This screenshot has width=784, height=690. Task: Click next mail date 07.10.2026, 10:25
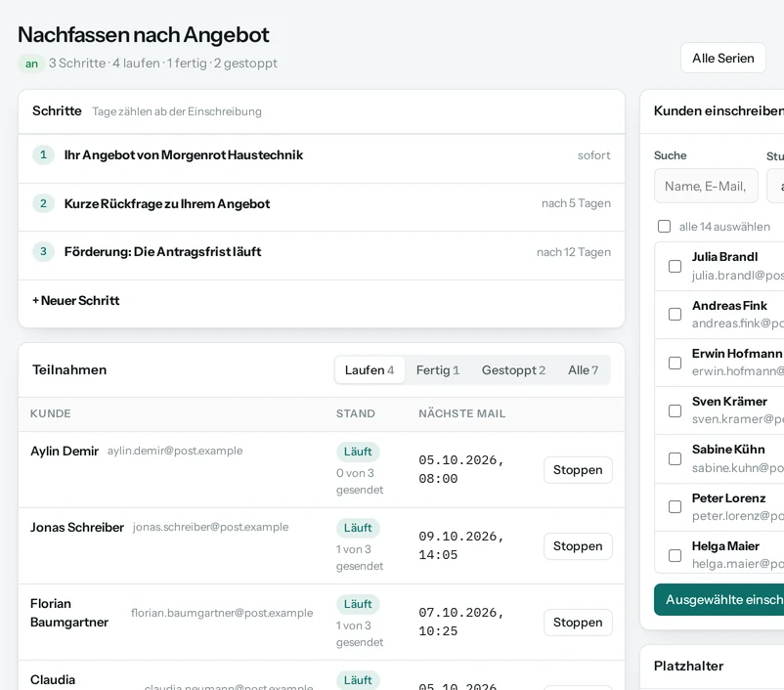(x=461, y=622)
